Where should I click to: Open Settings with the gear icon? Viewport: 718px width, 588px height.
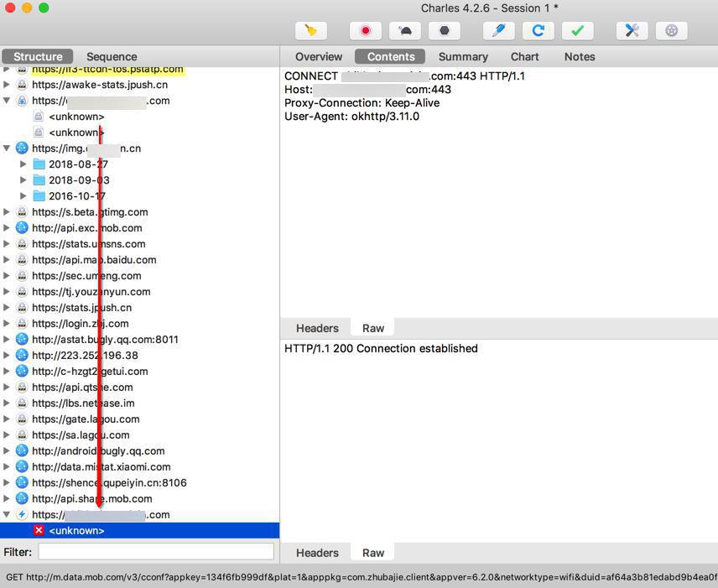point(671,31)
